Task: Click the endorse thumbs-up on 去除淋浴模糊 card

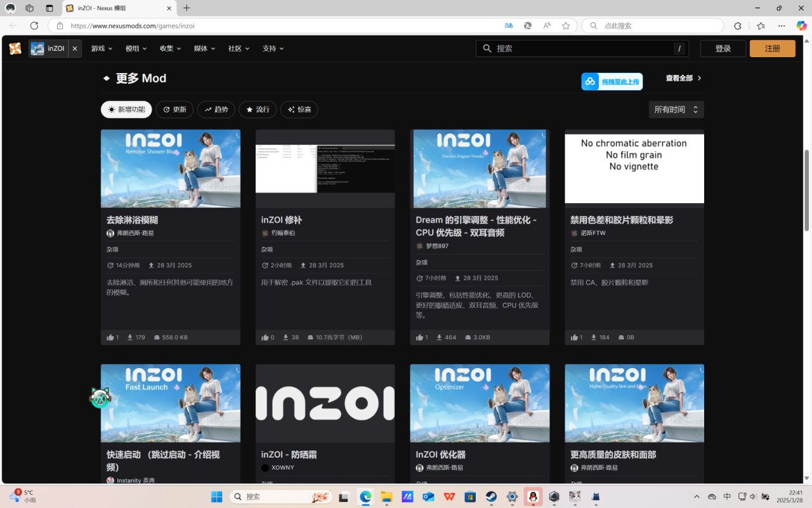Action: click(110, 337)
